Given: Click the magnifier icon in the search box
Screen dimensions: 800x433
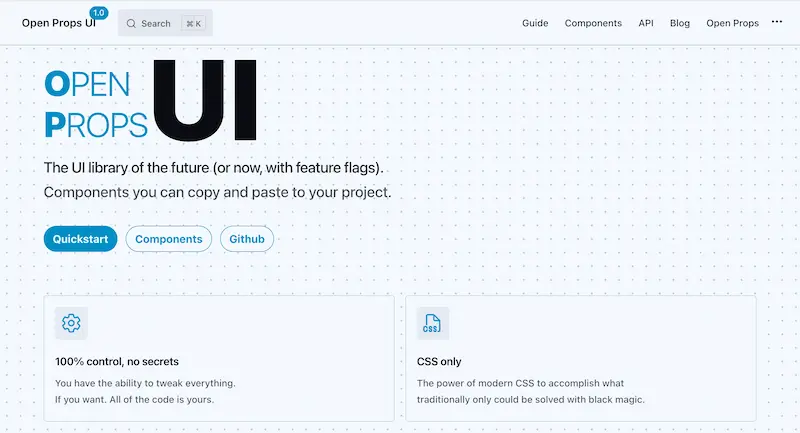Looking at the screenshot, I should 131,23.
